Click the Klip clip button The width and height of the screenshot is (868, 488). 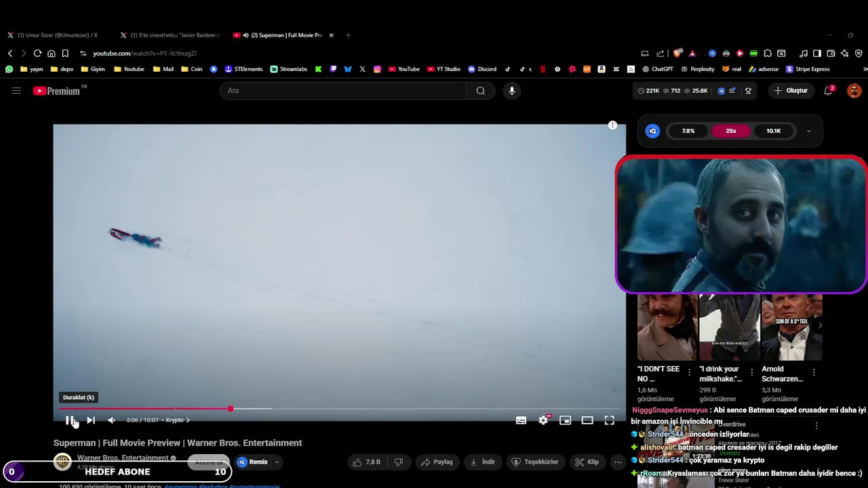tap(587, 462)
